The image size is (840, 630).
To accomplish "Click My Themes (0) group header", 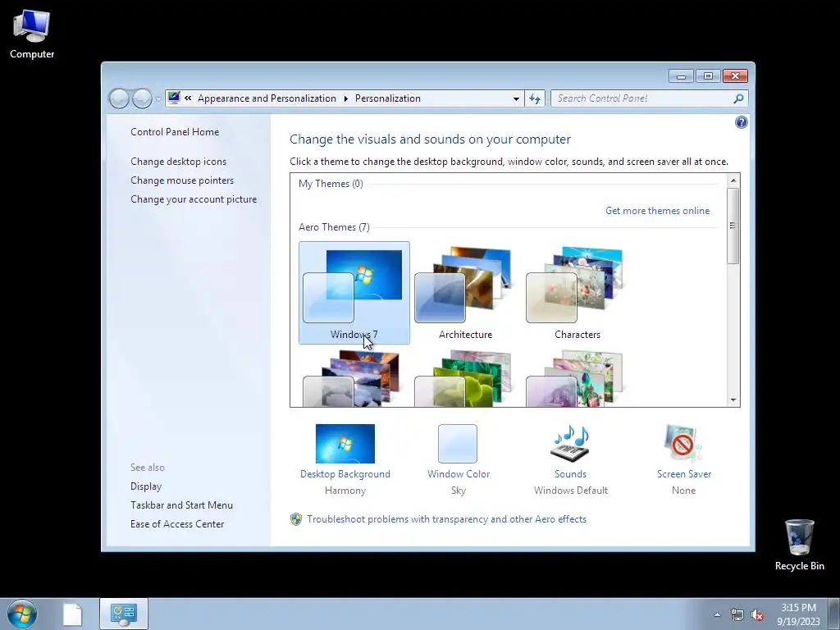I will (331, 184).
